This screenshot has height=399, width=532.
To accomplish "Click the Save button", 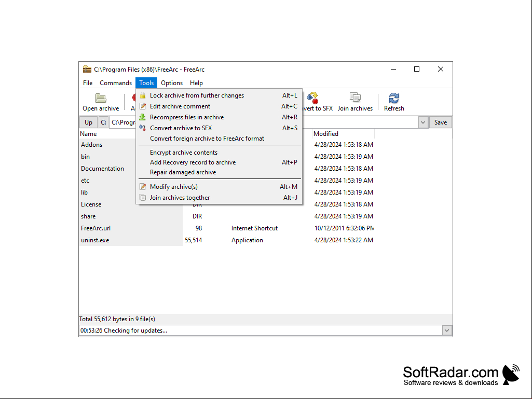I will (441, 122).
